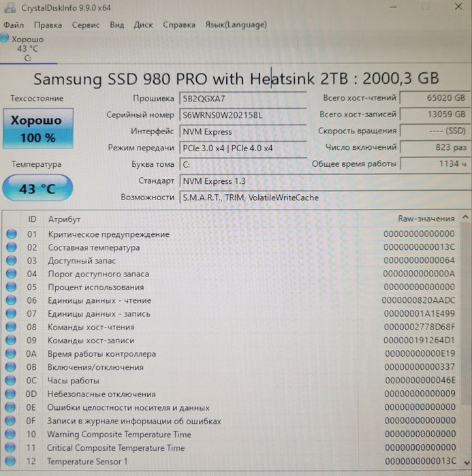Viewport: 472px width, 476px height.
Task: Select the Доступный запас attribute text
Action: (82, 261)
